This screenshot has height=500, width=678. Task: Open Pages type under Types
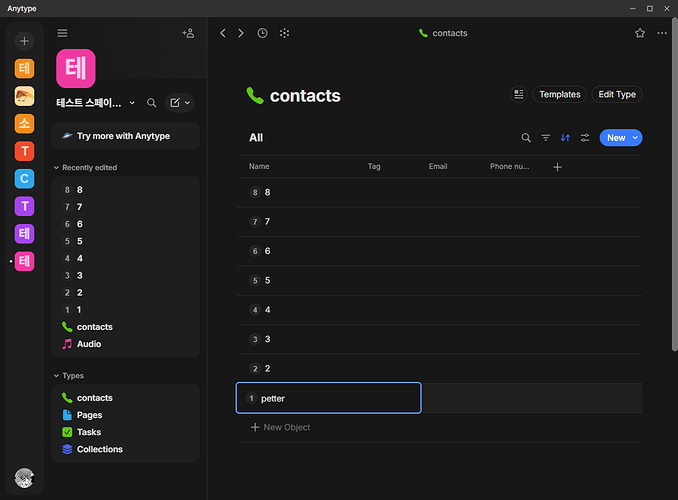click(x=125, y=415)
